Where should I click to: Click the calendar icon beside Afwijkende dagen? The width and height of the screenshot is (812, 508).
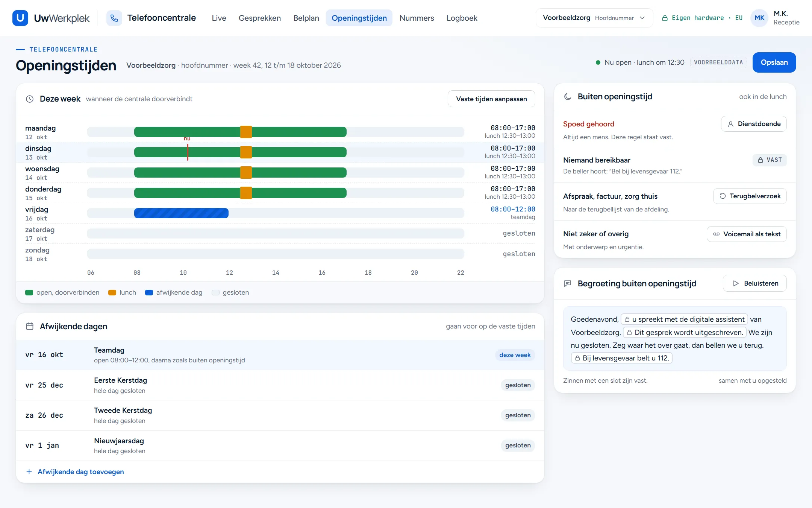[30, 326]
